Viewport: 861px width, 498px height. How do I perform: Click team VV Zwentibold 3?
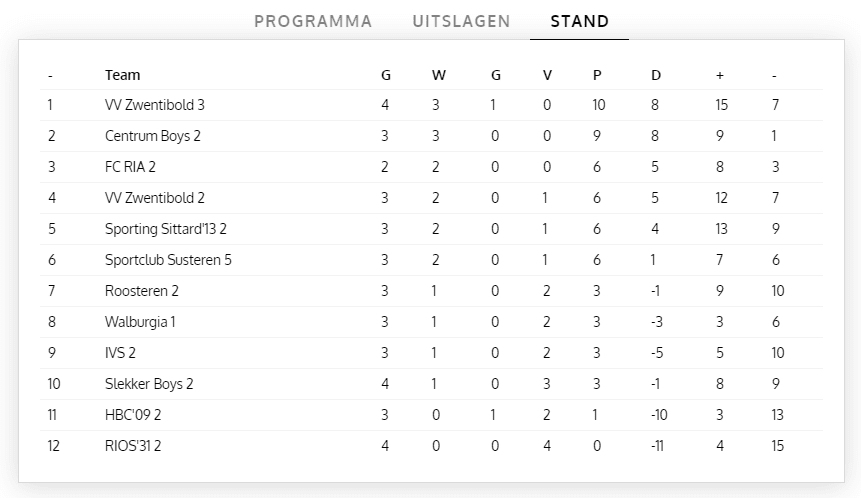pyautogui.click(x=154, y=105)
